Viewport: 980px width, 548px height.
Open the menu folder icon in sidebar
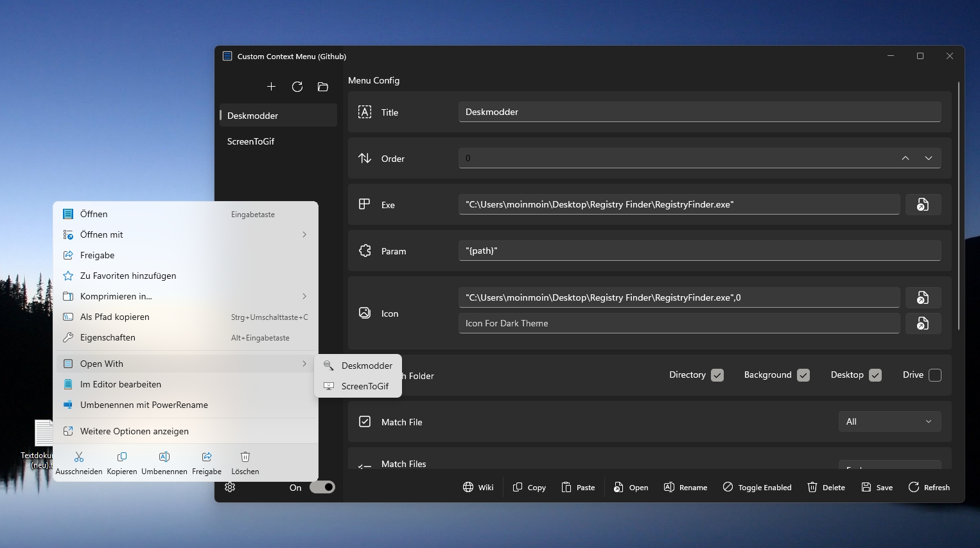pos(323,87)
